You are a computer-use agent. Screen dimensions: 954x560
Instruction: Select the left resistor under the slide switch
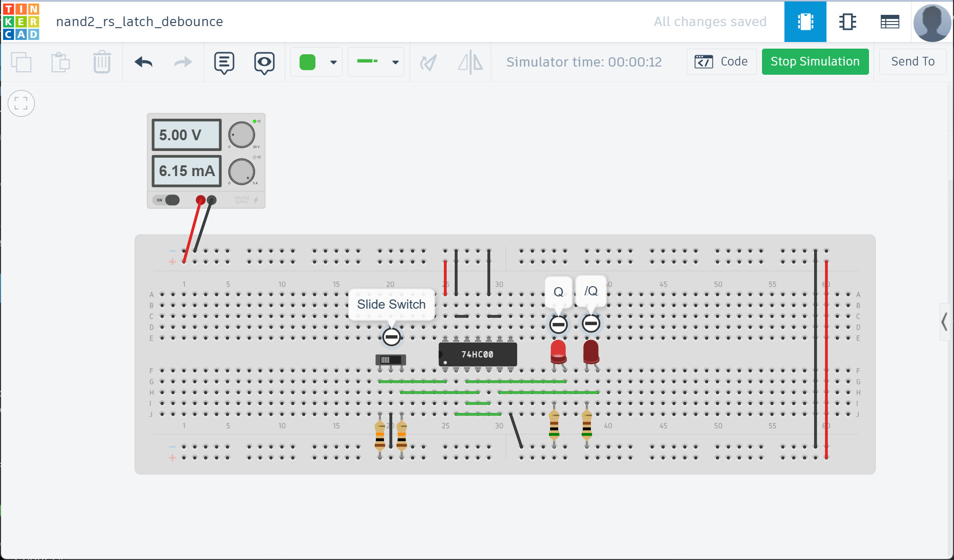pos(379,435)
